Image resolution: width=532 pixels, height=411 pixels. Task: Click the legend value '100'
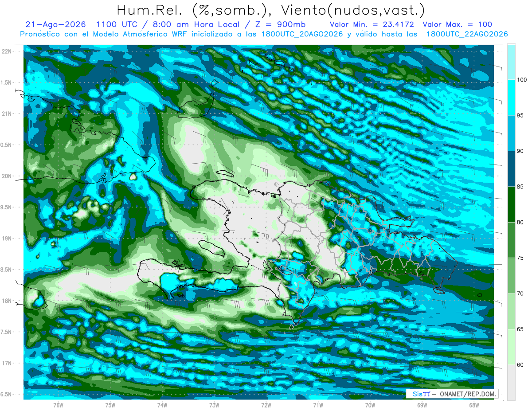522,80
